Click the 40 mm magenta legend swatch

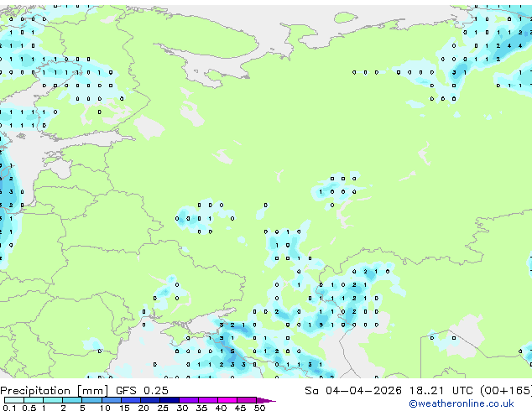227,400
